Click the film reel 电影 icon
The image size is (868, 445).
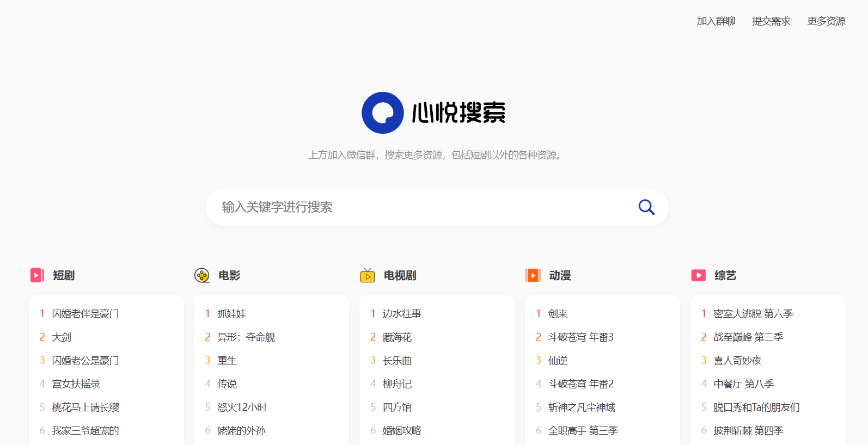pyautogui.click(x=202, y=275)
